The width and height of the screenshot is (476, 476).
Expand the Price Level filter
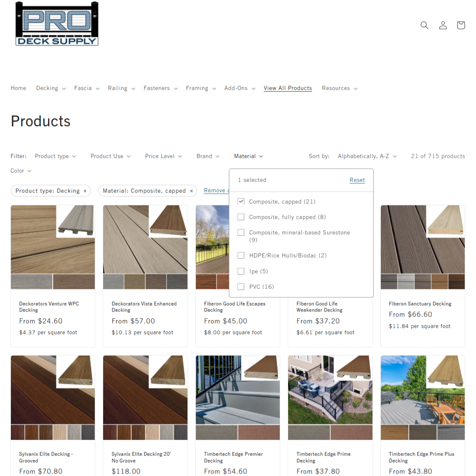pyautogui.click(x=163, y=156)
